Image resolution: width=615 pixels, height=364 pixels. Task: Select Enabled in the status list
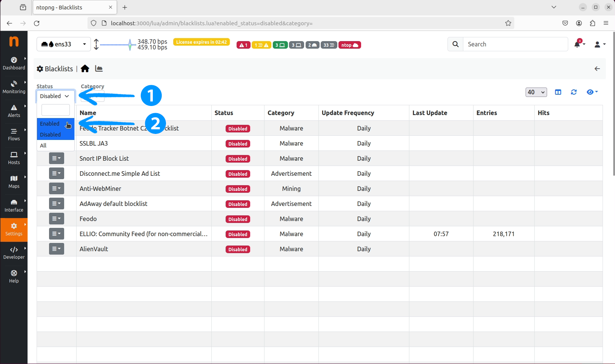(x=50, y=124)
